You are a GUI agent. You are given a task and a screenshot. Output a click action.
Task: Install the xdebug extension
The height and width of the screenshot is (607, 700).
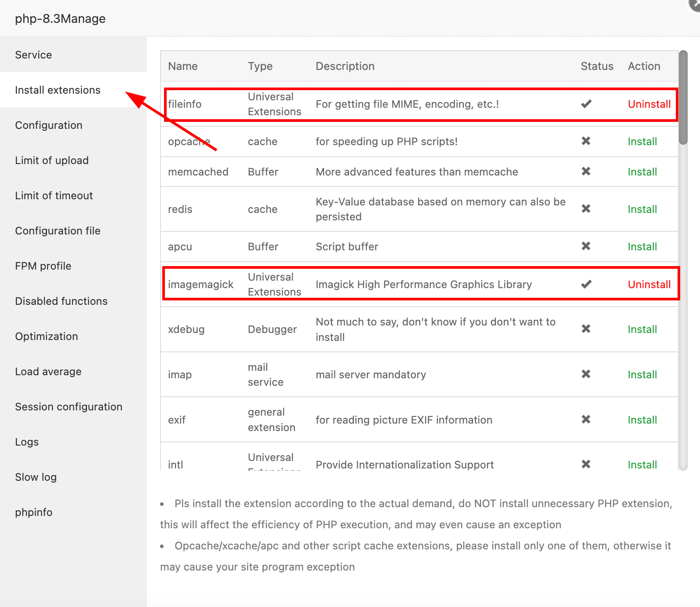click(x=642, y=329)
